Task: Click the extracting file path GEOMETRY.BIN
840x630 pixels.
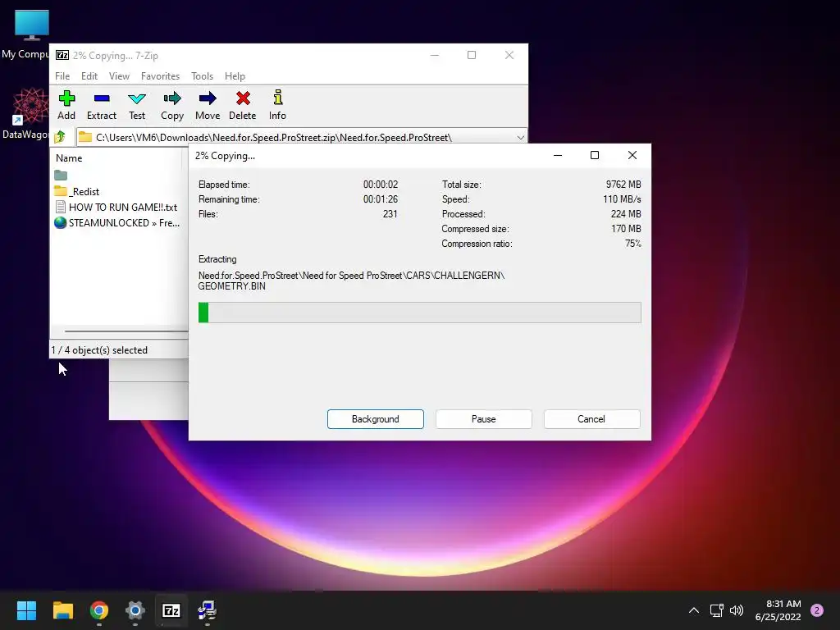Action: (x=351, y=281)
